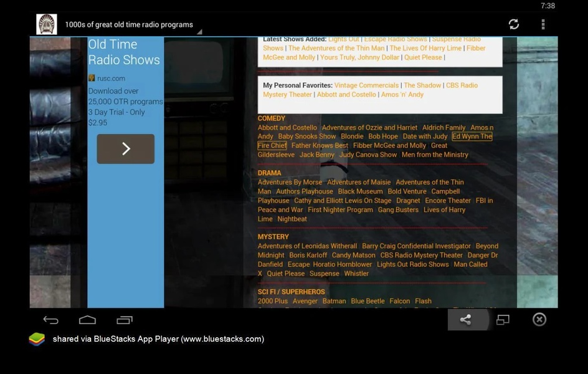Open the Dragnet show link
The height and width of the screenshot is (374, 588).
coord(408,200)
